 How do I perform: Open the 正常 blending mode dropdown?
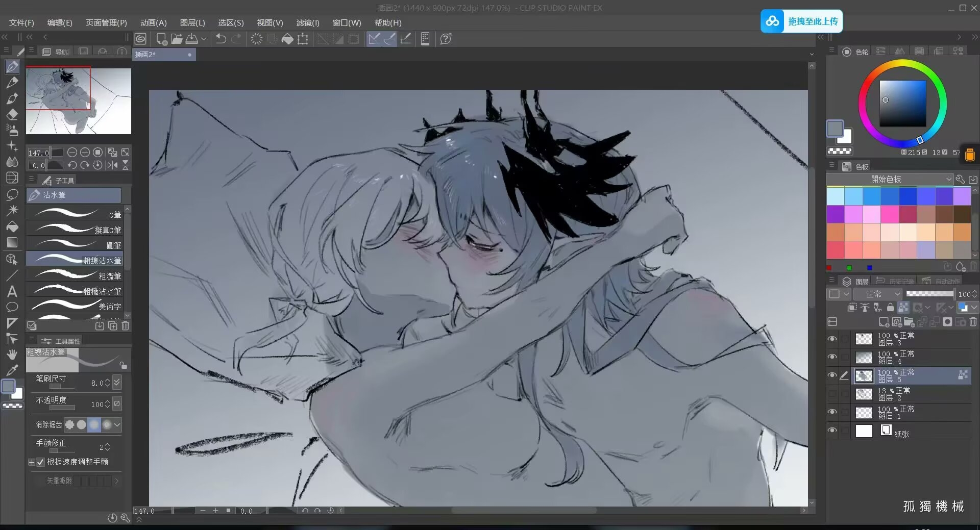click(878, 294)
